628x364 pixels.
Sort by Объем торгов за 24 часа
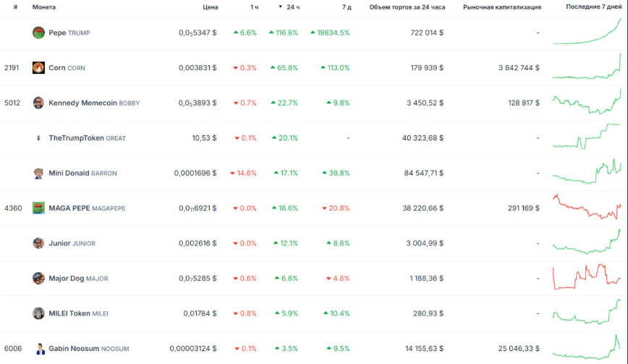point(407,7)
